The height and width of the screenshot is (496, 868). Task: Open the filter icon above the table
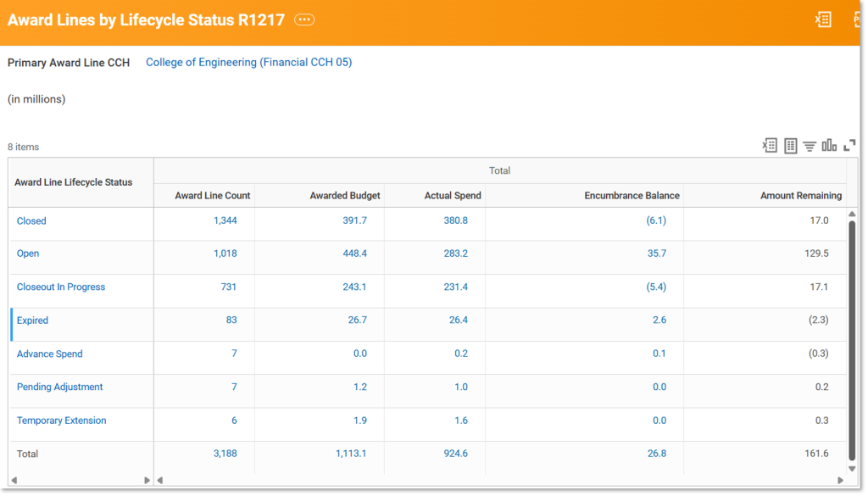(810, 145)
